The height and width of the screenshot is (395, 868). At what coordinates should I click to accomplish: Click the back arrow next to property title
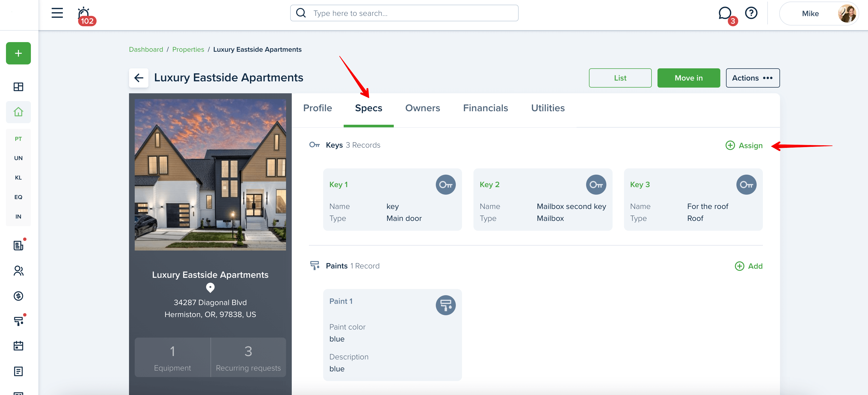click(x=139, y=78)
